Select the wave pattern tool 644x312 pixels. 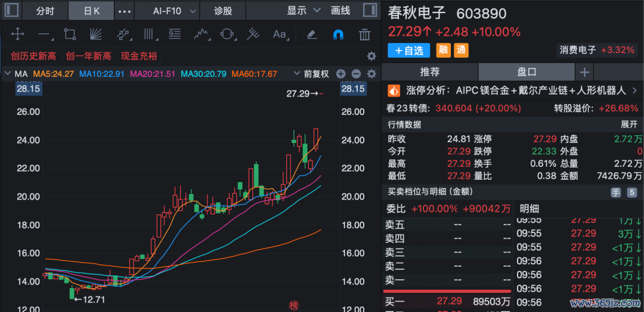tap(202, 35)
